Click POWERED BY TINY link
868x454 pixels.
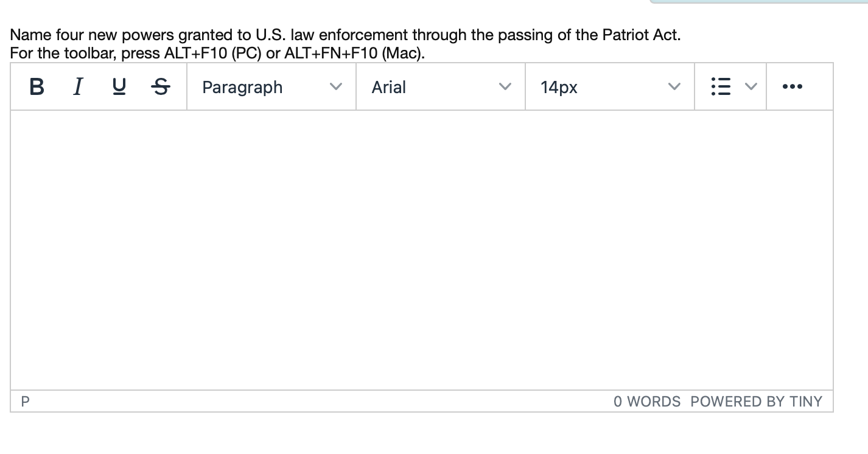coord(756,402)
